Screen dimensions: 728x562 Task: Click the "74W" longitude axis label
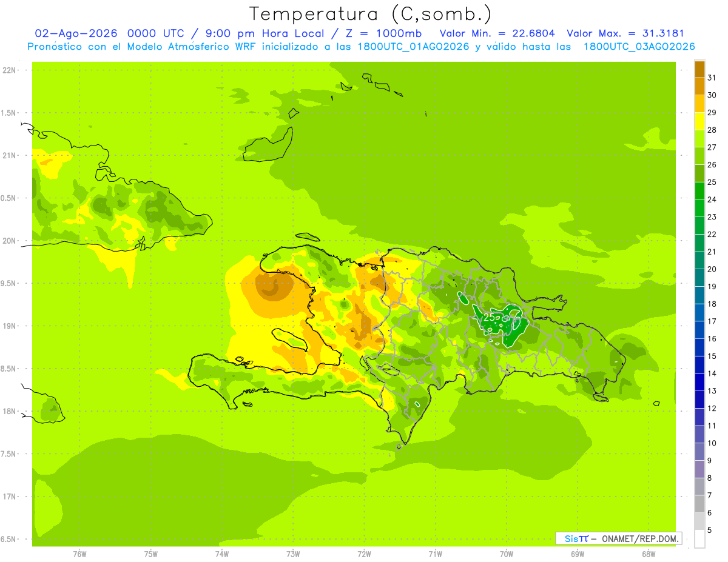[222, 554]
